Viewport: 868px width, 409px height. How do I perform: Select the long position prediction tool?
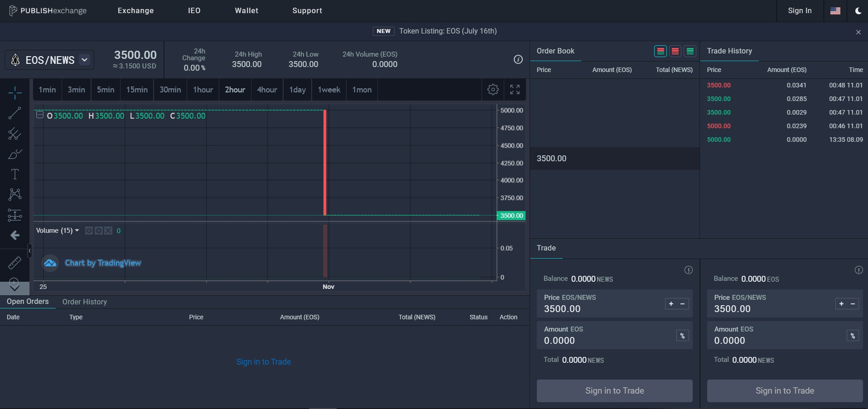(14, 215)
